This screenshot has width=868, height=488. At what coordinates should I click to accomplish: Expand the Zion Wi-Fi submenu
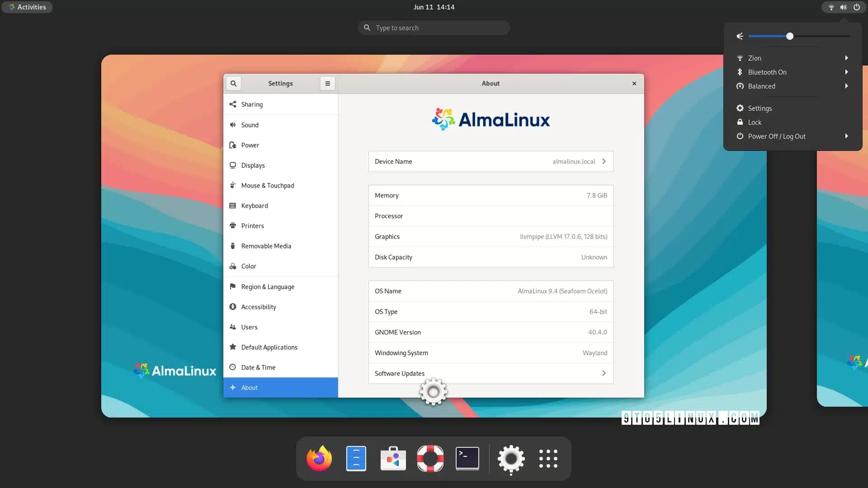click(792, 58)
